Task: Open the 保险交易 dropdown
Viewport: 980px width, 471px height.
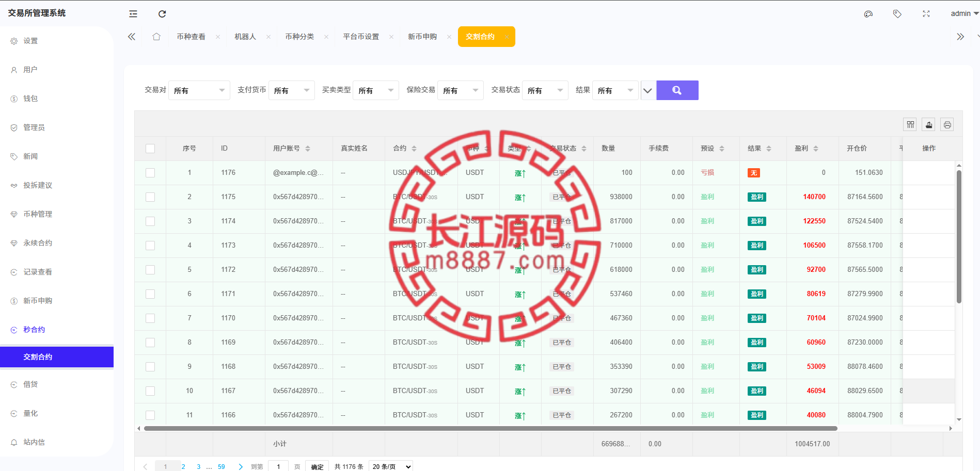Action: (x=461, y=90)
